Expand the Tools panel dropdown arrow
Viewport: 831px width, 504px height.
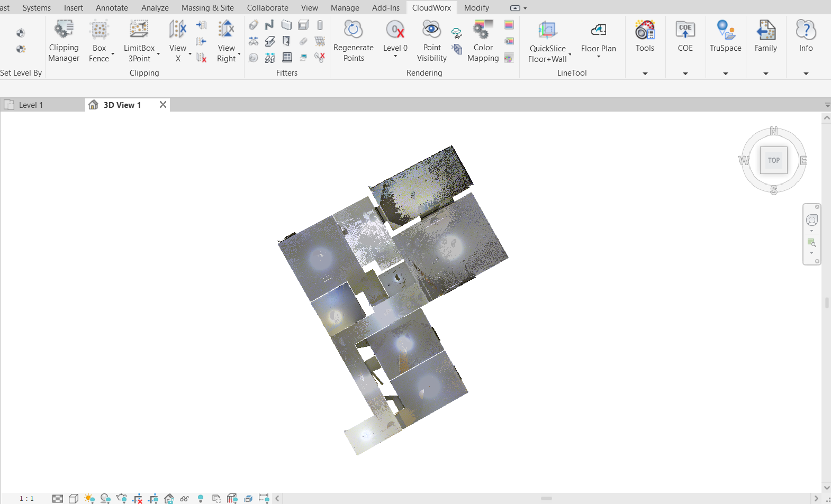645,74
